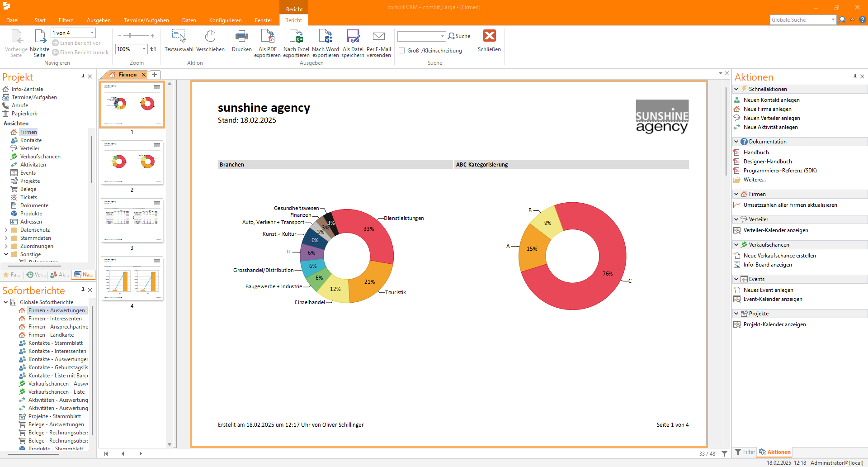The image size is (868, 467).
Task: Toggle pin on Aktionen panel
Action: [855, 76]
